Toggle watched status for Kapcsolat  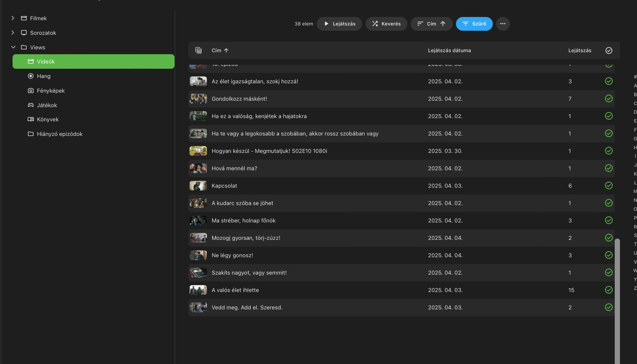coord(608,186)
